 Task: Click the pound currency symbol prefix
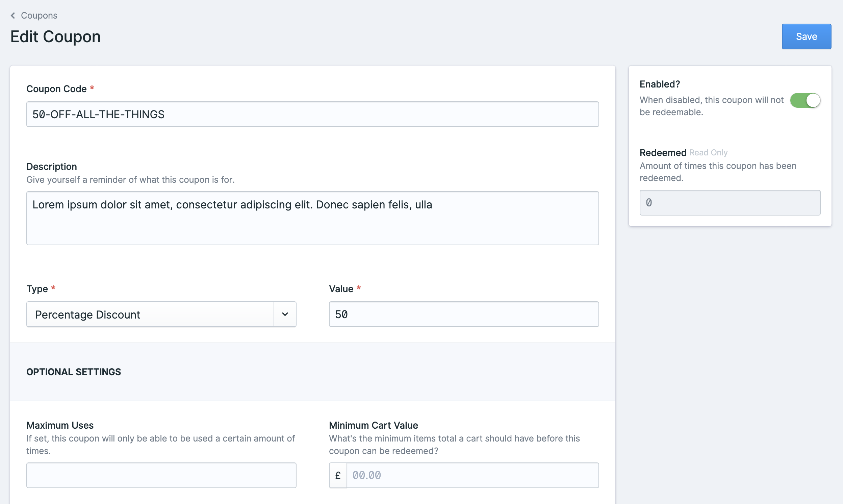point(338,475)
